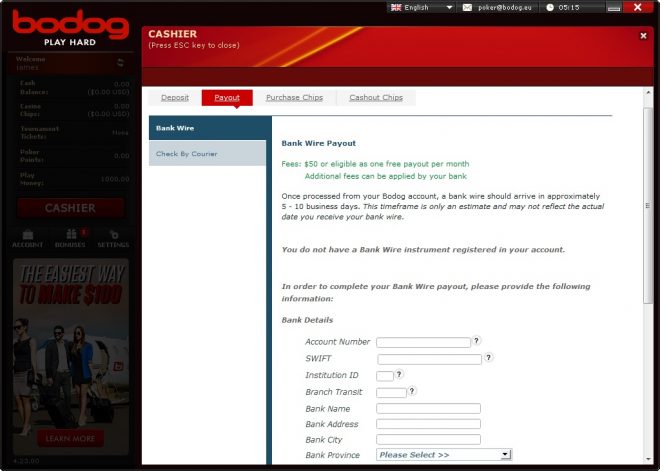Open help tooltip next to SWIFT field
Screen dimensions: 660x471
pyautogui.click(x=488, y=357)
